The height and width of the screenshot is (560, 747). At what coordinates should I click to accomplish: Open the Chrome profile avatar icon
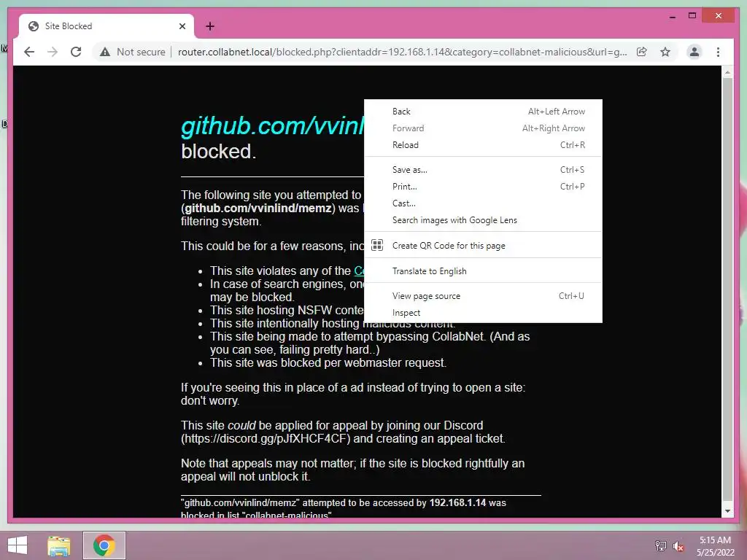click(694, 52)
